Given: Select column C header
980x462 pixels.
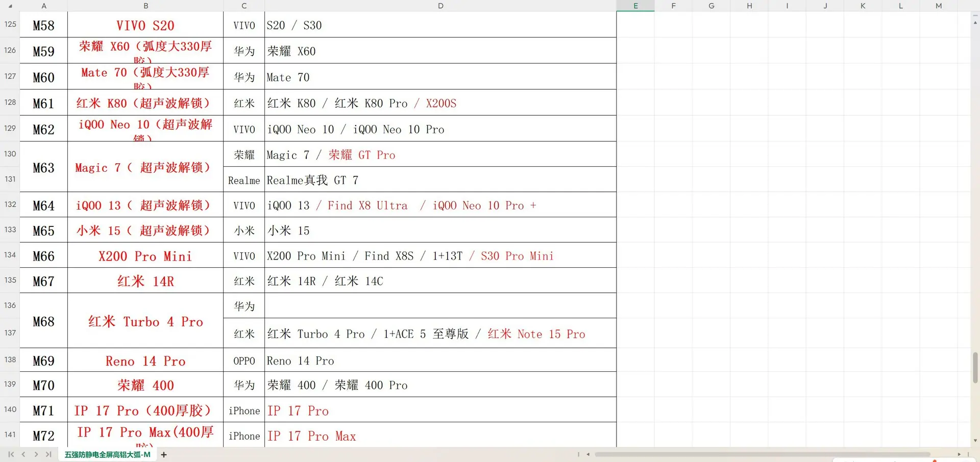Looking at the screenshot, I should click(x=244, y=6).
